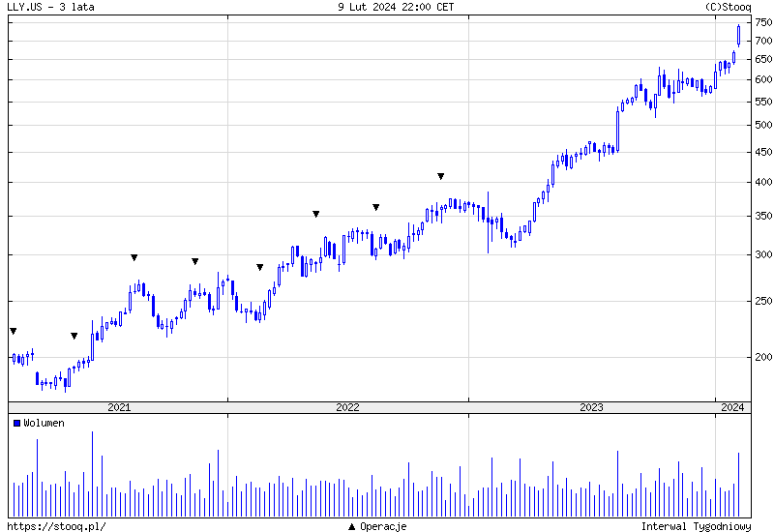Click the 2021 year axis label

click(119, 407)
